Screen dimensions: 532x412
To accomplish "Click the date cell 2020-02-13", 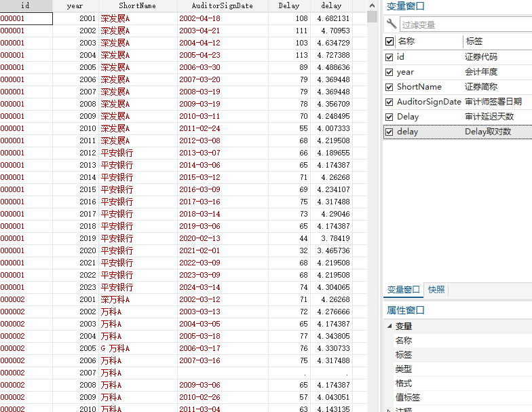I will pyautogui.click(x=223, y=239).
